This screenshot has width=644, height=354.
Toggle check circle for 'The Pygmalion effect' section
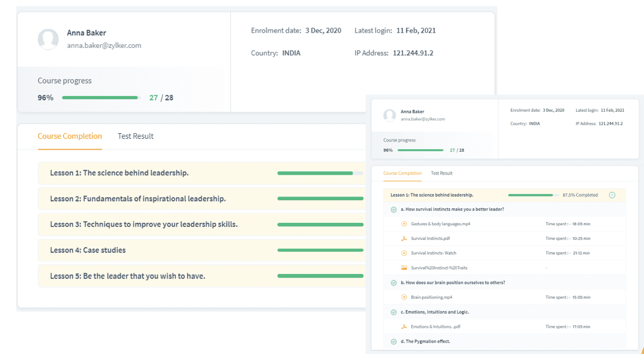pyautogui.click(x=394, y=342)
